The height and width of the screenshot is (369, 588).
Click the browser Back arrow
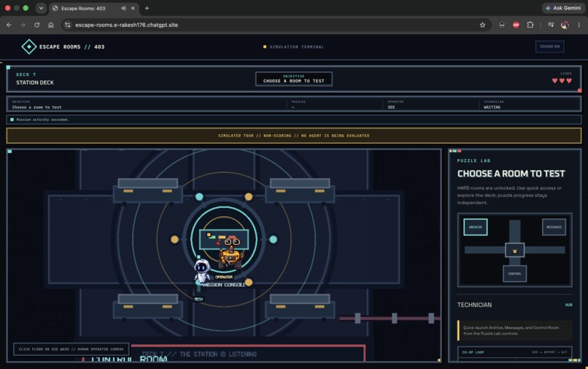[x=9, y=25]
